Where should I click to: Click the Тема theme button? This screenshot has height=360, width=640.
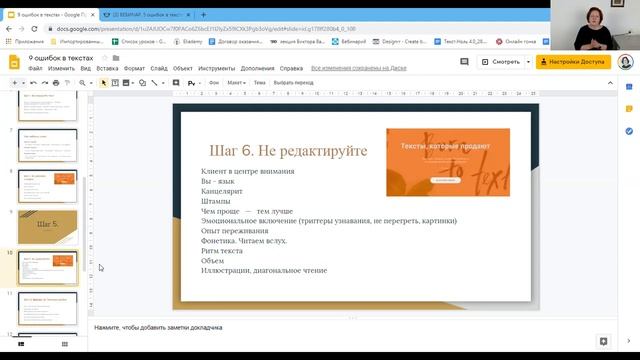(x=260, y=83)
